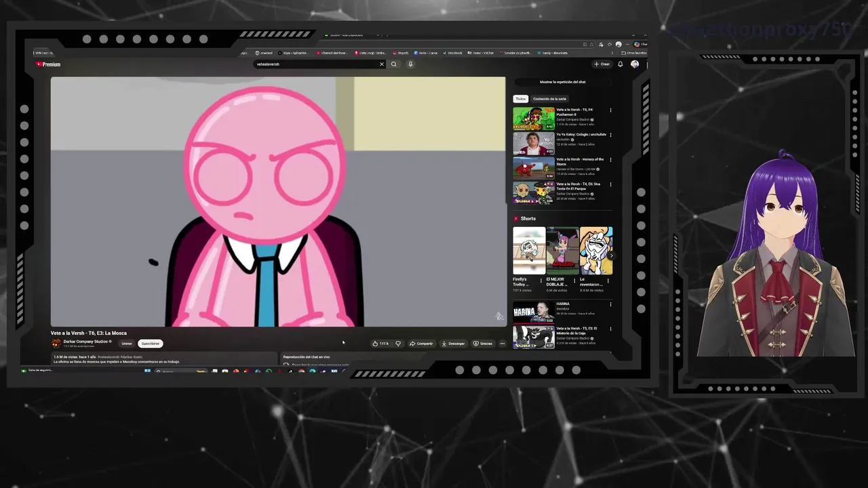This screenshot has width=868, height=488.
Task: Open El Misterio de la Caja video
Action: point(533,337)
